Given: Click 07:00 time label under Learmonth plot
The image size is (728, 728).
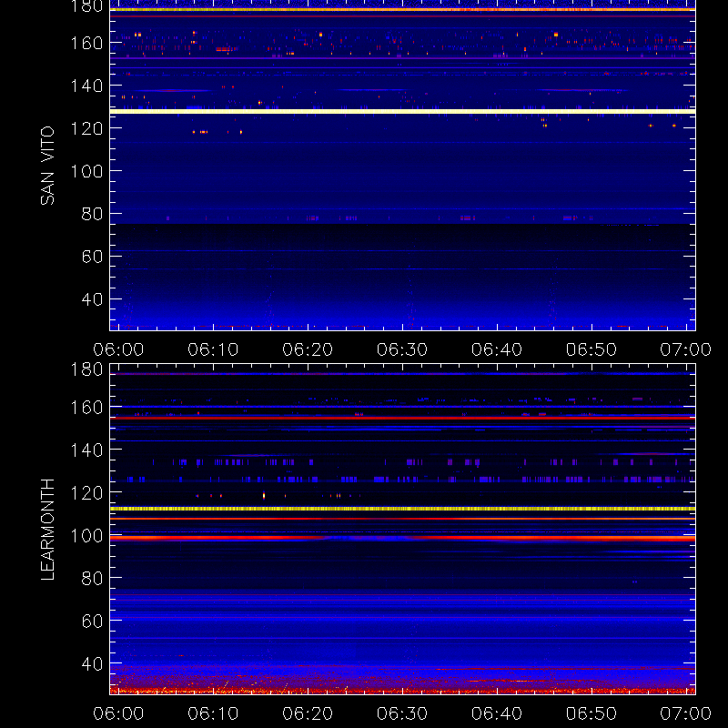Looking at the screenshot, I should (x=686, y=713).
